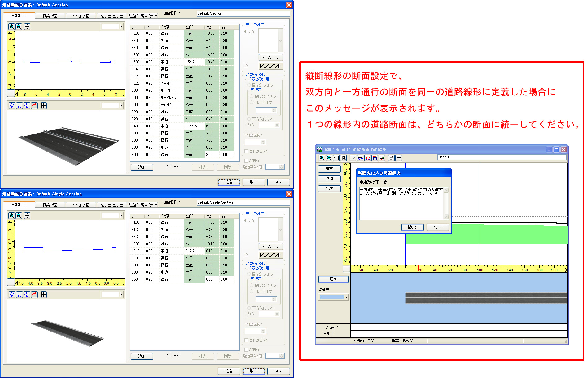The image size is (588, 378).
Task: Select four-arrow pan tool in Default Single Section preview
Action: [x=27, y=295]
